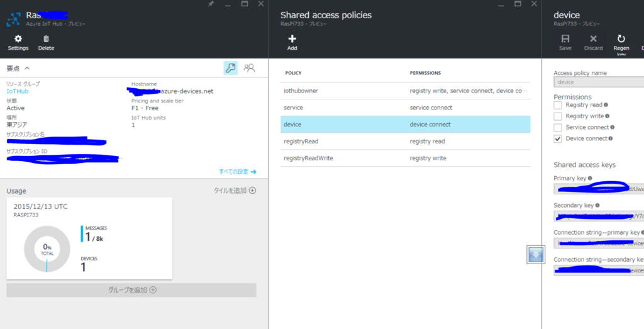Uncheck the Device connect permission

point(557,139)
